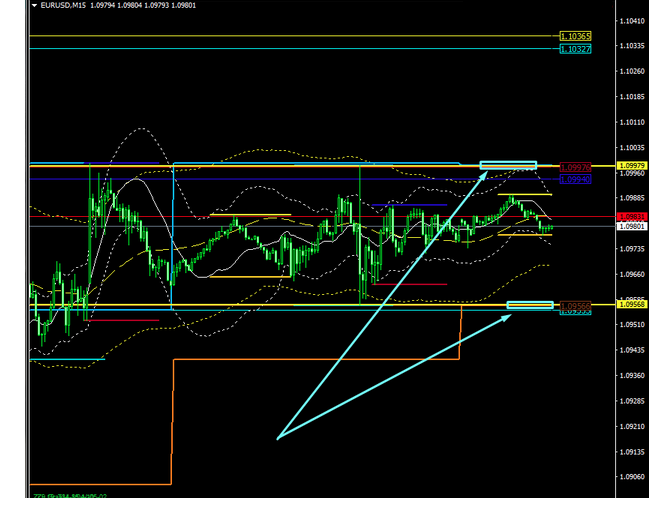Click the 1.09285 value on the price scale
This screenshot has width=657, height=510.
click(x=632, y=401)
